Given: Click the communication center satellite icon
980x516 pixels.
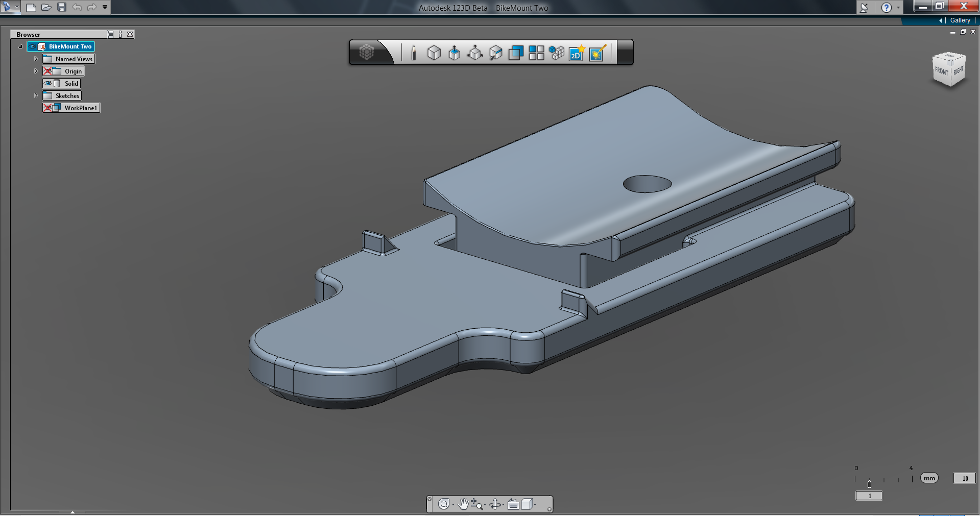Looking at the screenshot, I should tap(864, 7).
